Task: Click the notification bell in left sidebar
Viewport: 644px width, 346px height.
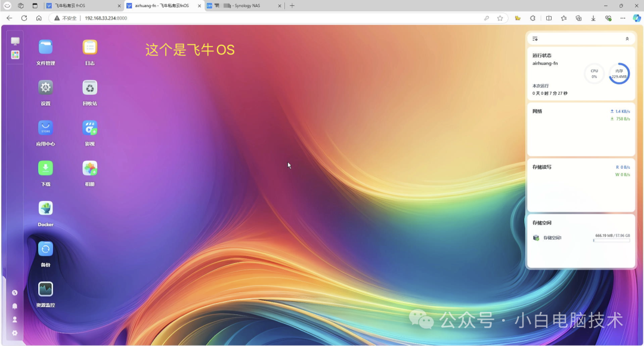Action: (x=15, y=306)
